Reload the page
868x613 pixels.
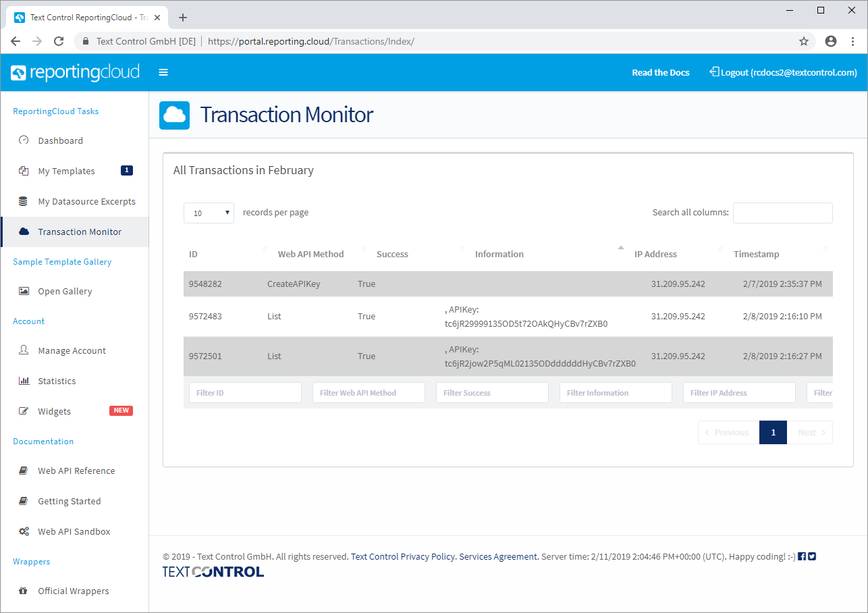(x=59, y=41)
